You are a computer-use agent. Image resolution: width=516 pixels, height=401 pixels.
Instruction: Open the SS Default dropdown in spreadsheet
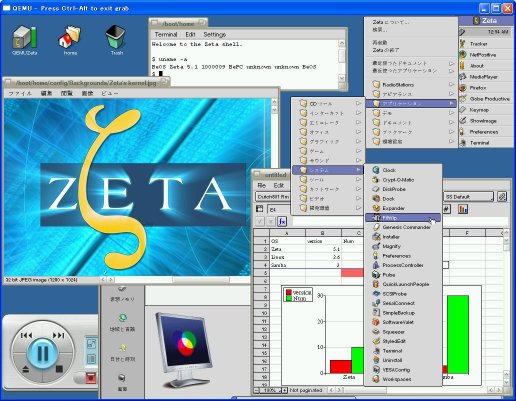pyautogui.click(x=469, y=197)
